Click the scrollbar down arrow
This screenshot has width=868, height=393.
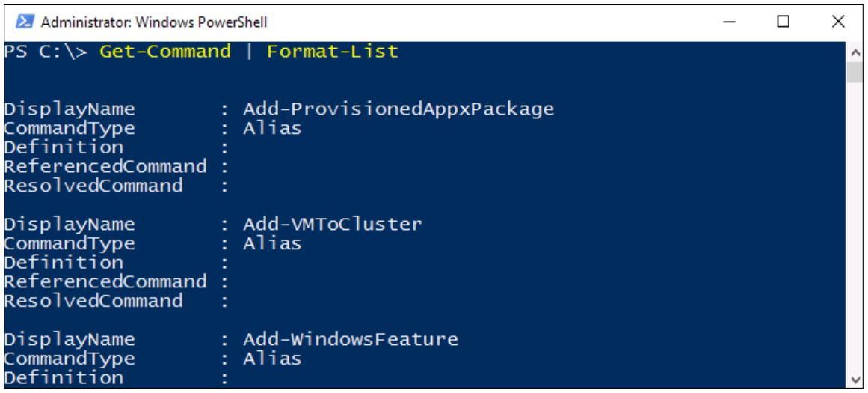click(x=854, y=379)
